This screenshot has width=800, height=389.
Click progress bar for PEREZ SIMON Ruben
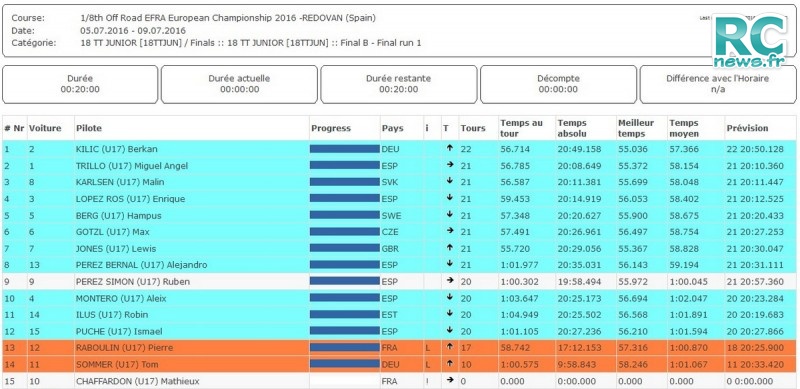(x=344, y=281)
